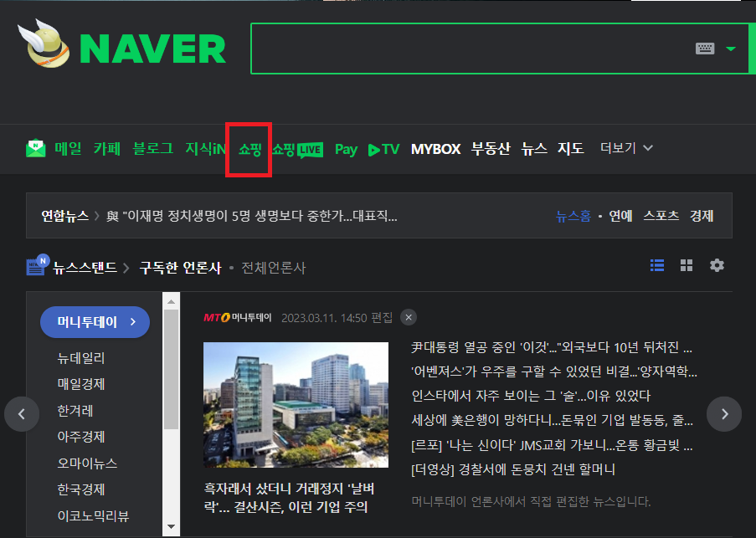Open the MT 머니투데이 logo
Screen dimensions: 756x538
point(238,317)
